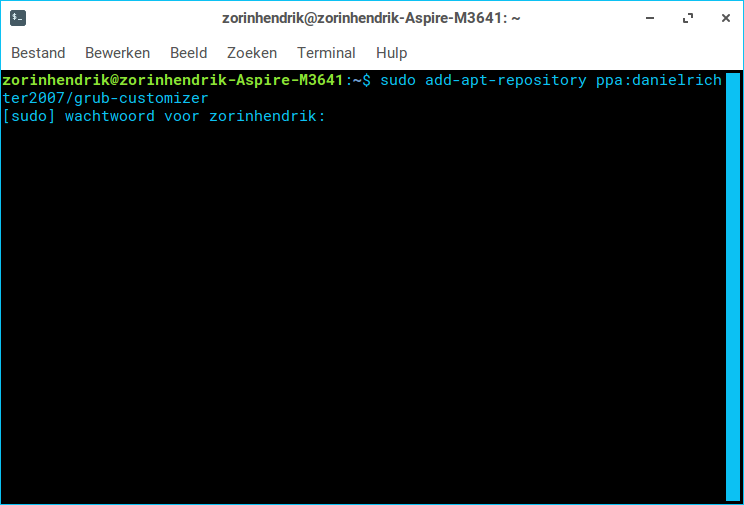Click the ppa:danielrich text in the command
This screenshot has height=505, width=744.
pos(659,80)
